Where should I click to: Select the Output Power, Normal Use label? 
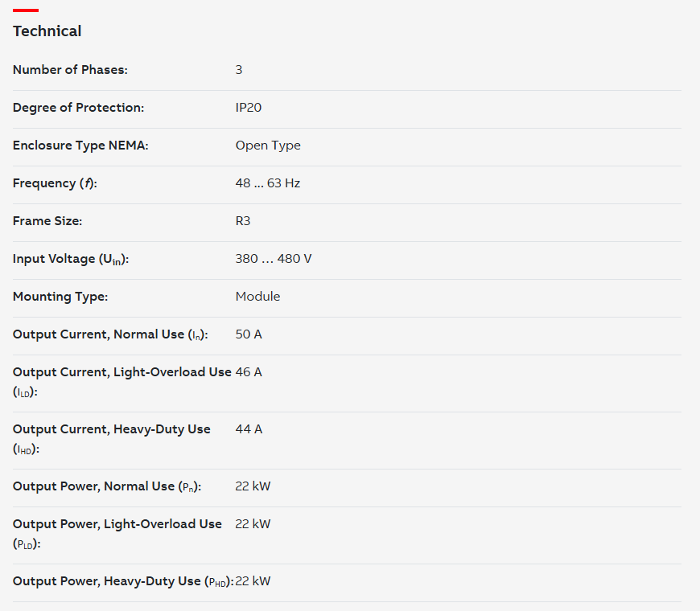click(x=107, y=486)
